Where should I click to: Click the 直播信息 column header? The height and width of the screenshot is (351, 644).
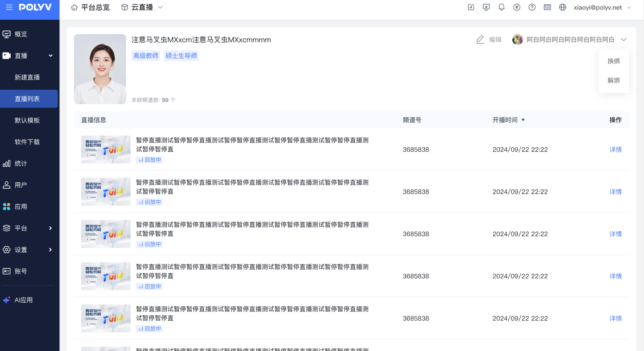click(93, 120)
